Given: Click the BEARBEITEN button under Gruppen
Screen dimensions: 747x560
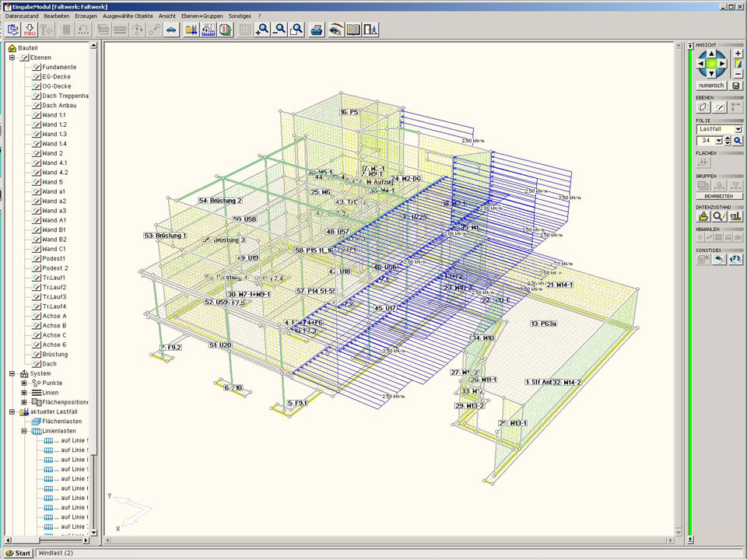Looking at the screenshot, I should [x=718, y=196].
